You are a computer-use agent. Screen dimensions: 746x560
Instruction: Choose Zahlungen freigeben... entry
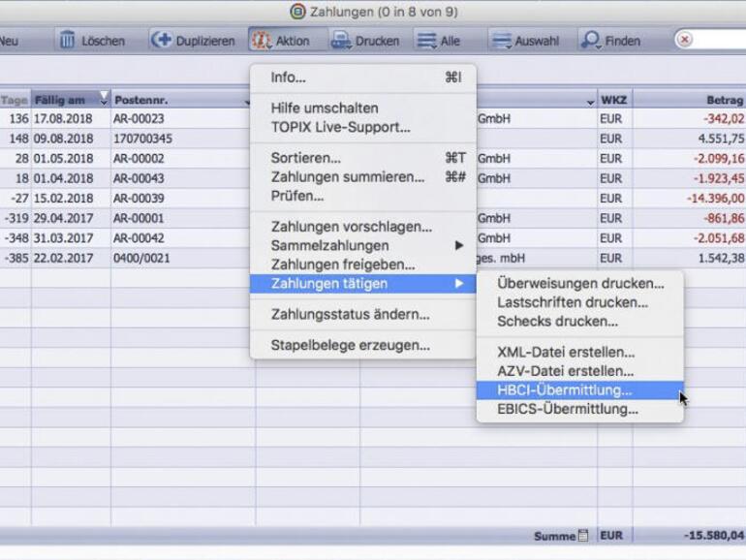[x=363, y=264]
